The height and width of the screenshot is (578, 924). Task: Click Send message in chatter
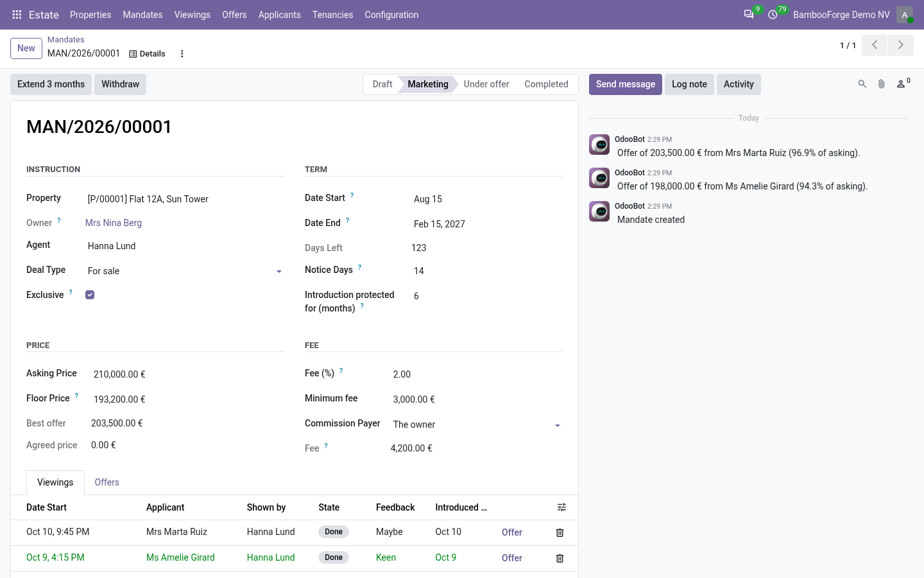tap(626, 84)
